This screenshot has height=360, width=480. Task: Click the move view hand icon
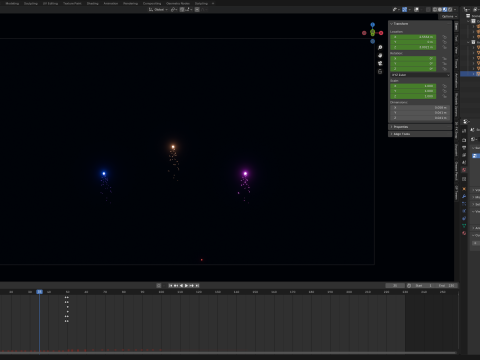coord(380,56)
